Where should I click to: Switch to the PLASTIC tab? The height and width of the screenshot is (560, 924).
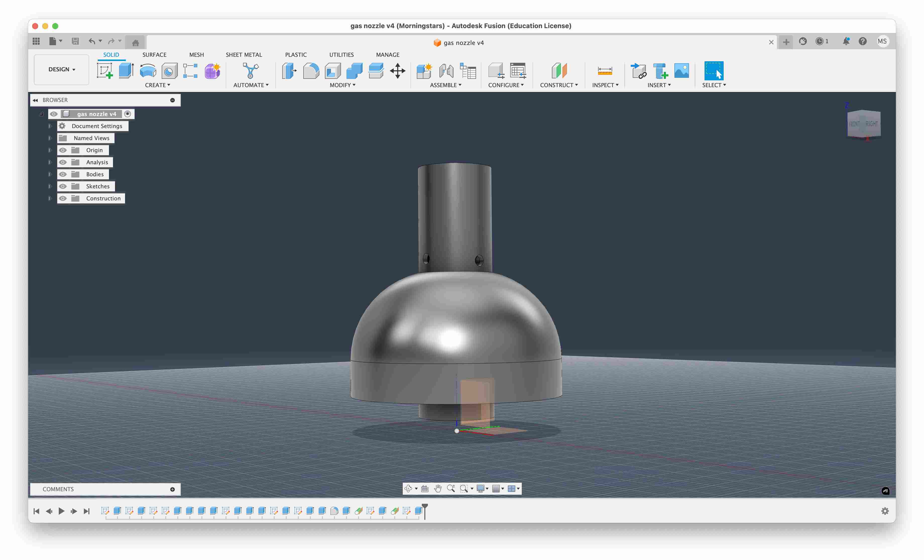click(x=296, y=55)
